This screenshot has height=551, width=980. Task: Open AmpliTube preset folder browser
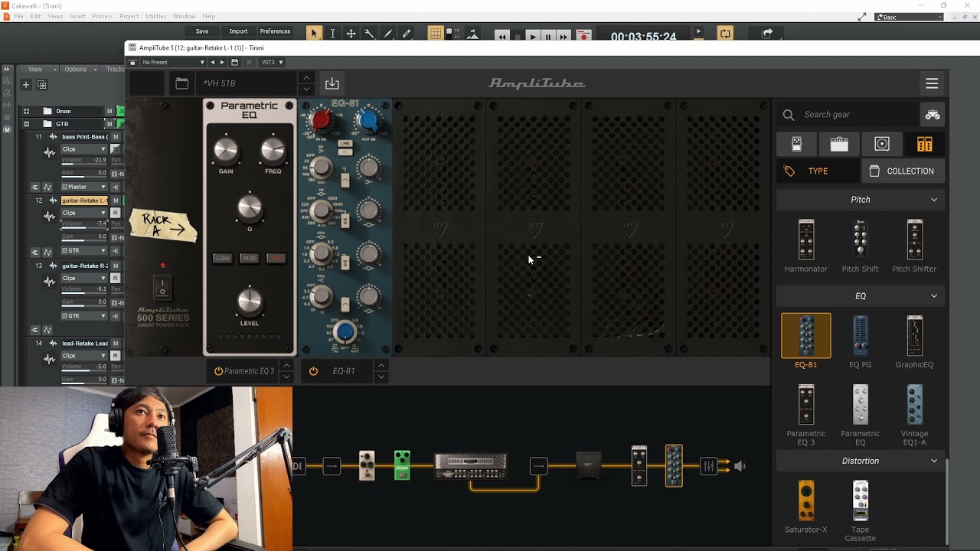(x=181, y=83)
